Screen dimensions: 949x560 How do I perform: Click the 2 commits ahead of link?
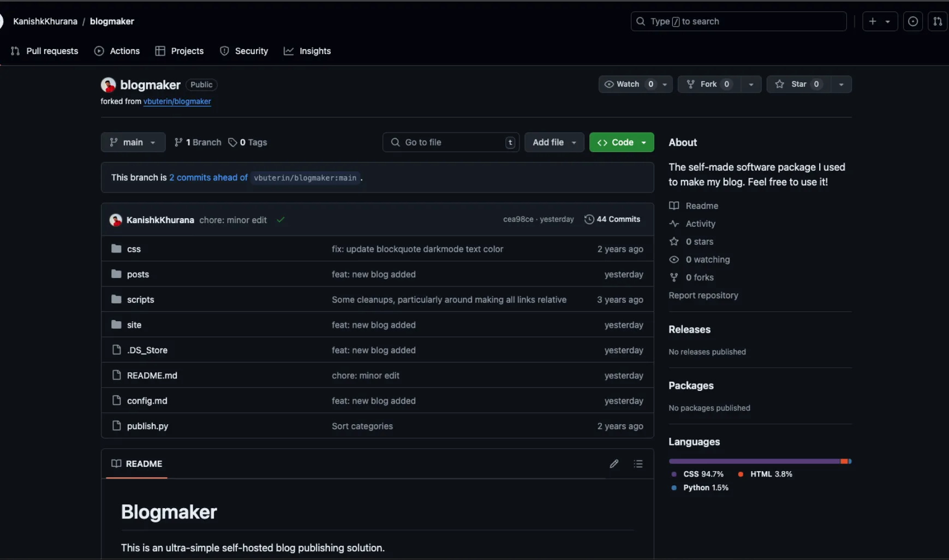coord(208,177)
